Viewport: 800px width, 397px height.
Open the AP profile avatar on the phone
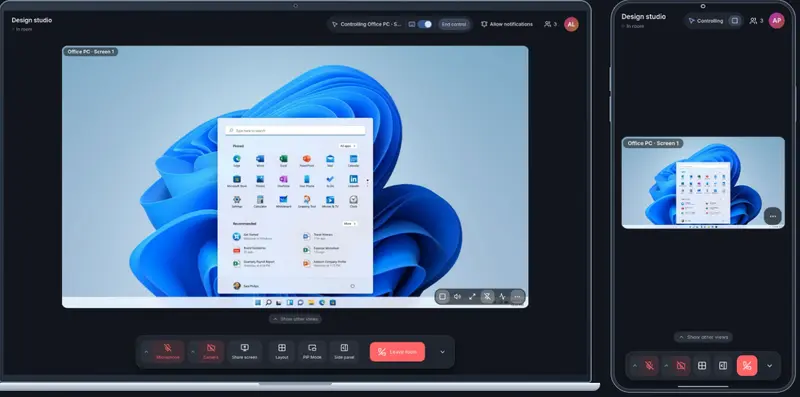click(777, 20)
